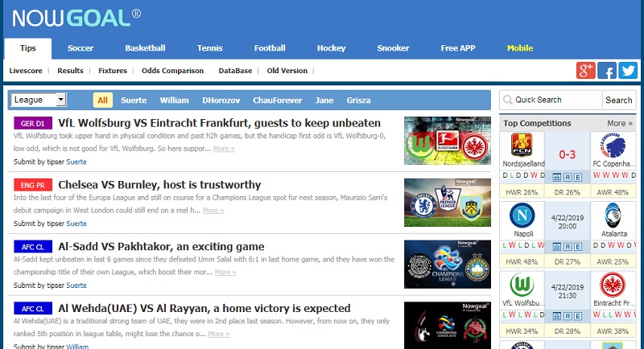The width and height of the screenshot is (644, 349).
Task: Click the AFC CL badge for Al Wehda tip
Action: (33, 309)
